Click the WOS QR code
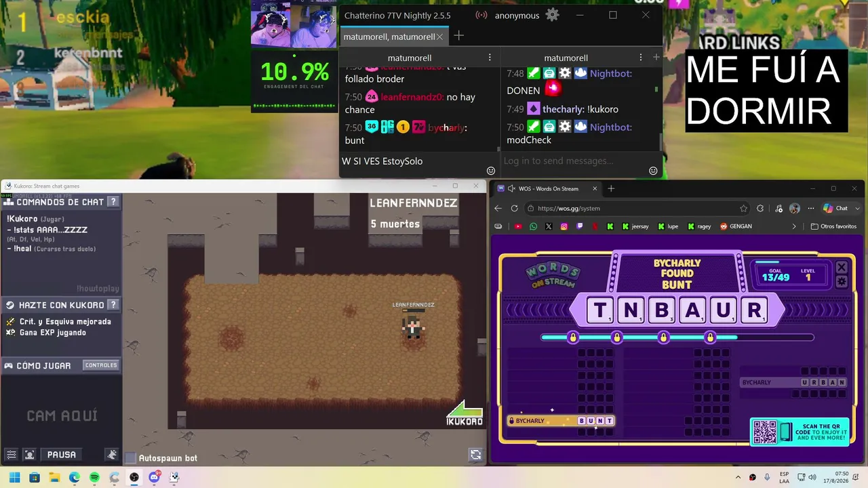This screenshot has height=488, width=868. [764, 432]
